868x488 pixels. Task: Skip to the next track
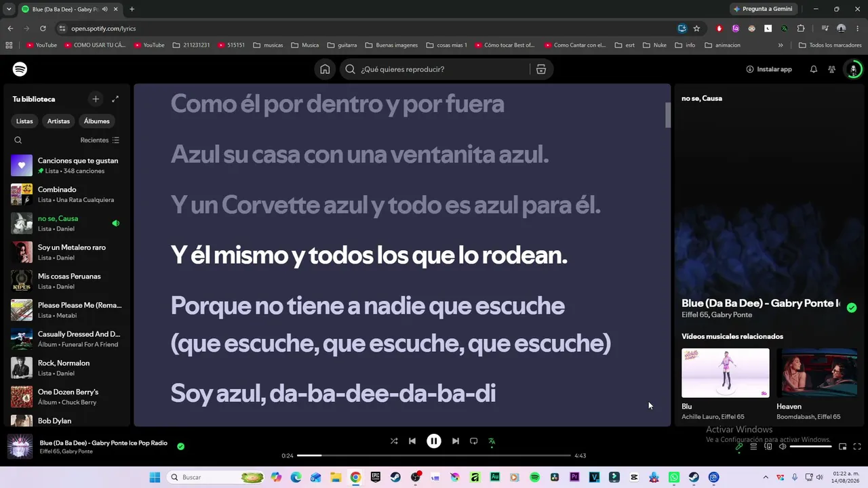[x=456, y=441]
